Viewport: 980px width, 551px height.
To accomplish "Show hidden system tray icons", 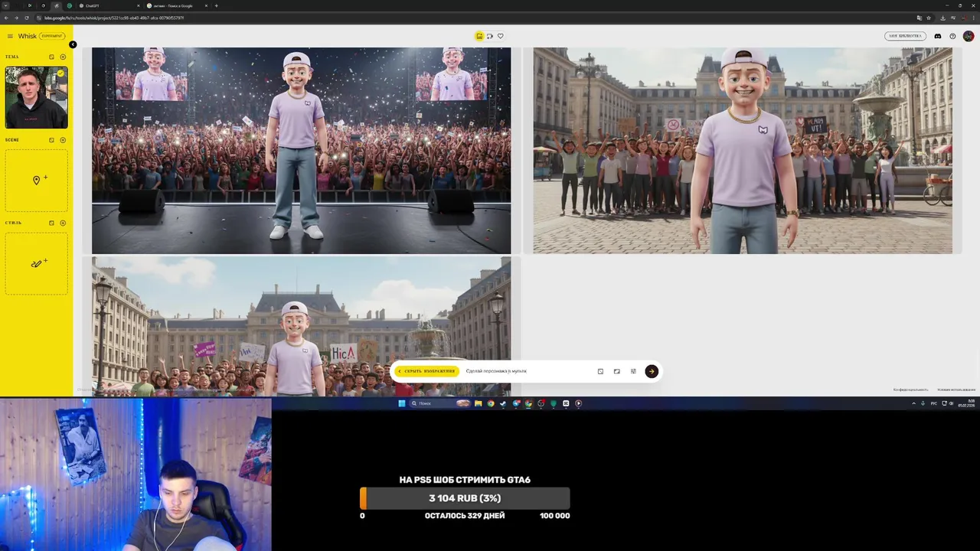I will click(913, 403).
